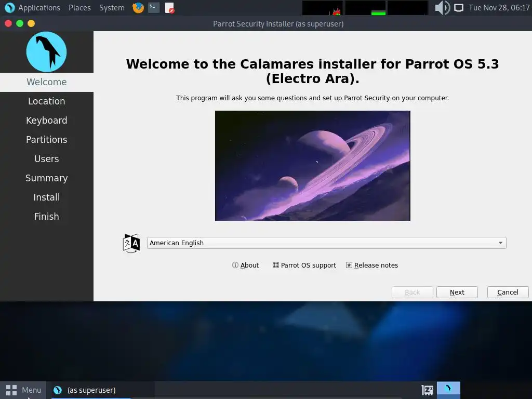The height and width of the screenshot is (399, 532).
Task: Click the green window control button
Action: [x=20, y=23]
